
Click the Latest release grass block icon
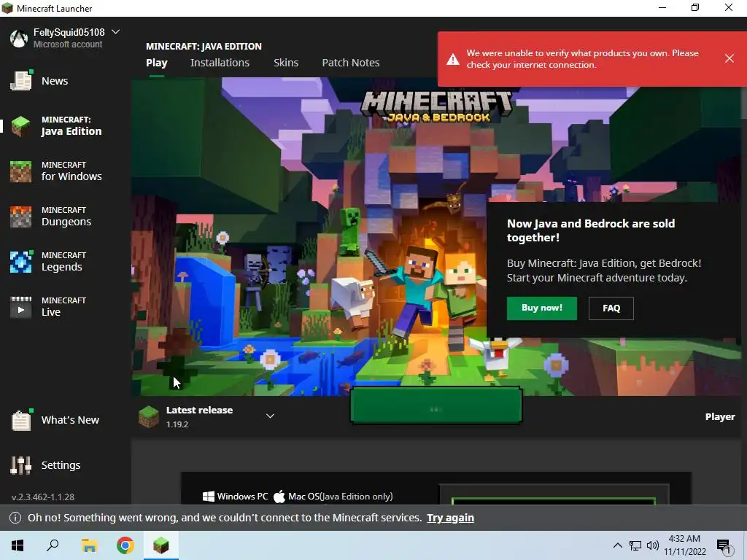pyautogui.click(x=149, y=416)
